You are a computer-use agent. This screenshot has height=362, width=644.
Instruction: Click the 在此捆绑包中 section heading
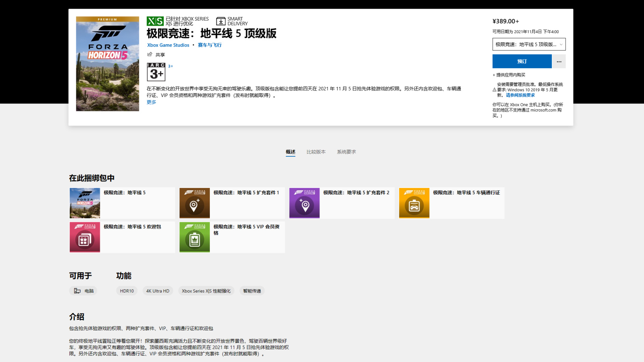(x=92, y=178)
